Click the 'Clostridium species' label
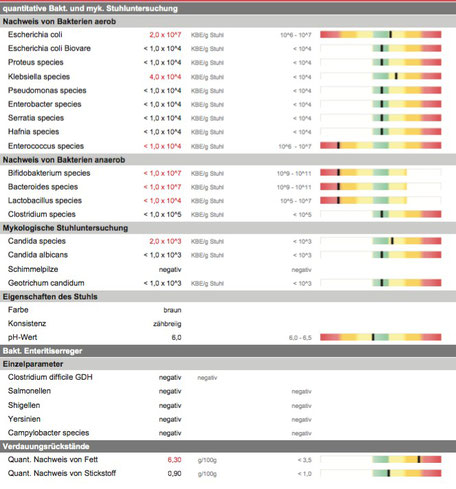Image resolution: width=456 pixels, height=489 pixels. pyautogui.click(x=42, y=214)
